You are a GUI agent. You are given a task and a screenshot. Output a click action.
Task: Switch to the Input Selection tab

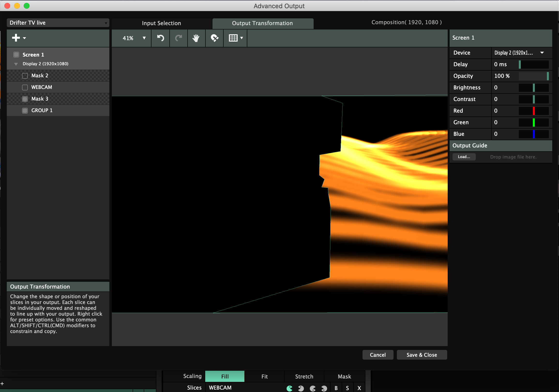161,23
